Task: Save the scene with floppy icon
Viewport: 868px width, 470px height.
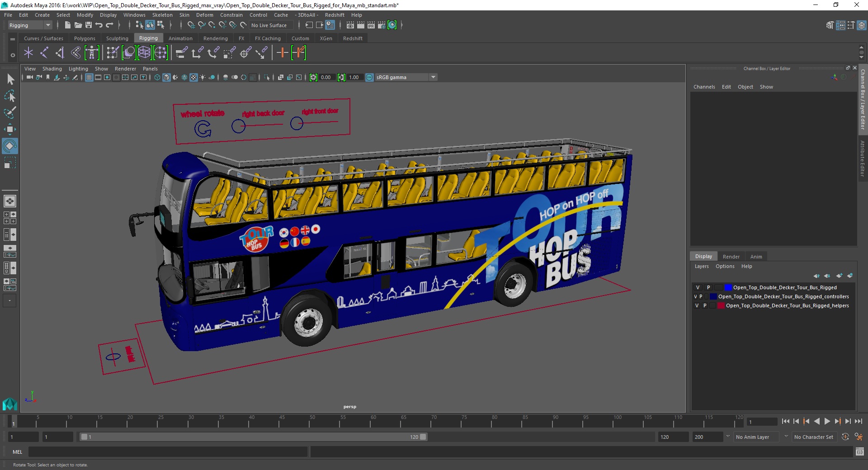Action: pyautogui.click(x=89, y=25)
